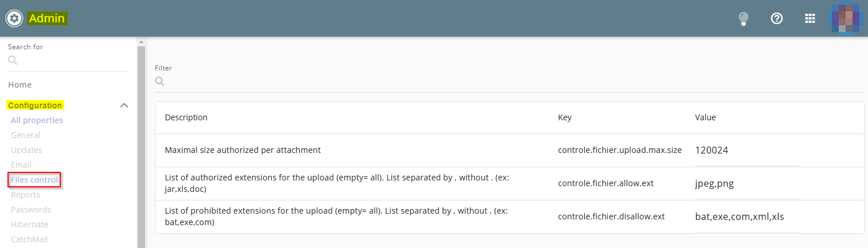
Task: Collapse the Configuration section chevron
Action: click(124, 105)
